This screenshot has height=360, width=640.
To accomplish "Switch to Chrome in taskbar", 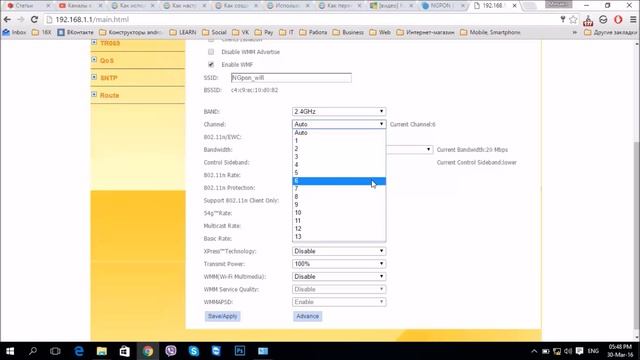I will click(148, 351).
